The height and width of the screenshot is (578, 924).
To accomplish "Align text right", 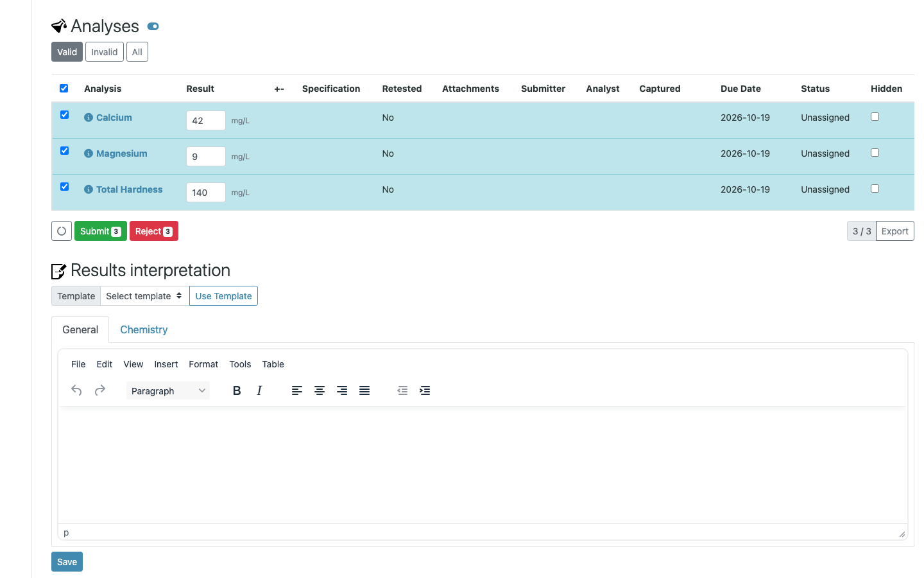I will coord(342,390).
